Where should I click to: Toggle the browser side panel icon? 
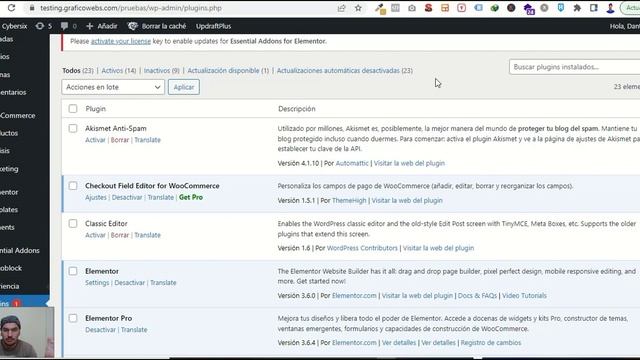coord(594,8)
